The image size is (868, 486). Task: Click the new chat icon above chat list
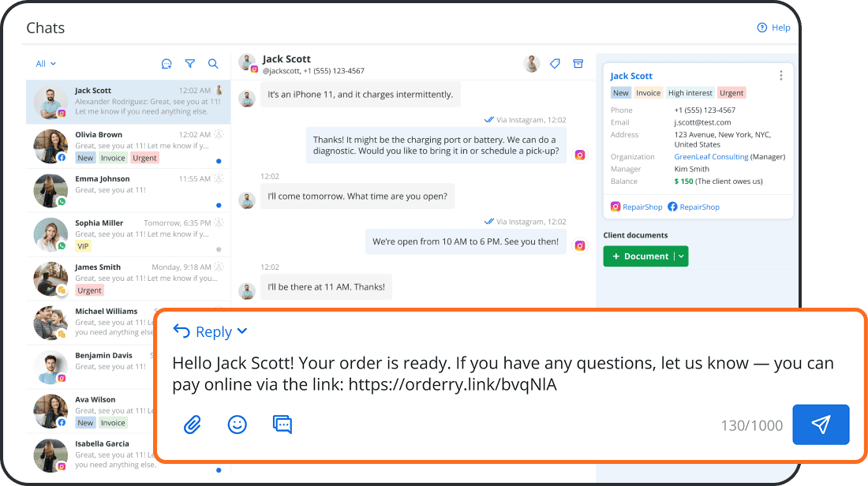pos(166,64)
